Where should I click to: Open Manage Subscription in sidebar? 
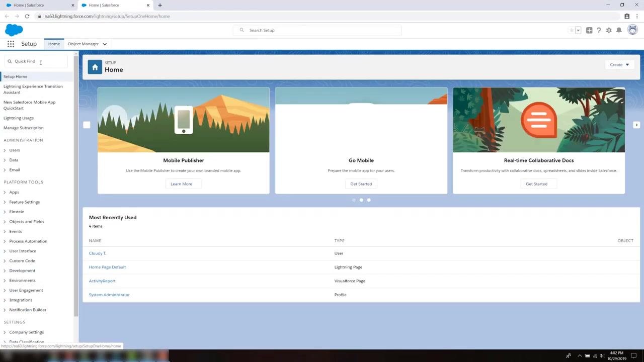24,128
